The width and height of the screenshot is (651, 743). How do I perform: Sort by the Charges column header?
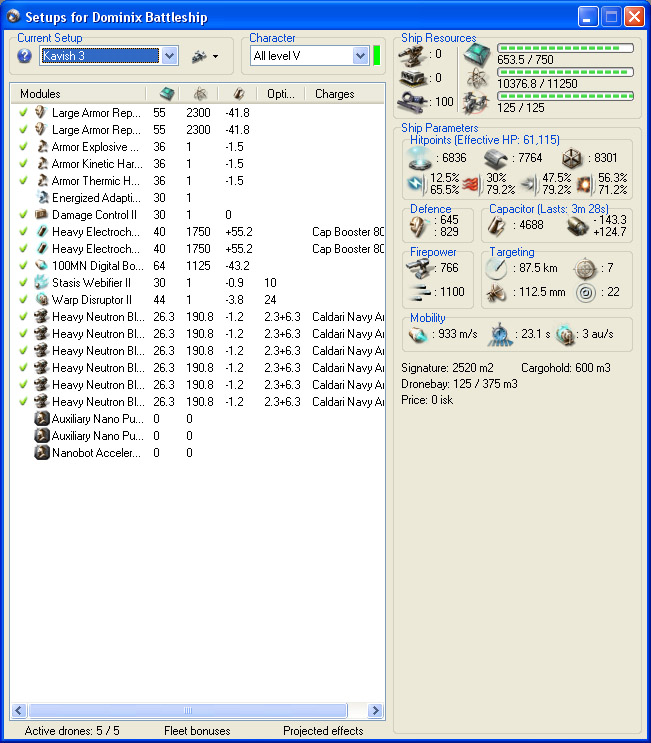click(344, 94)
